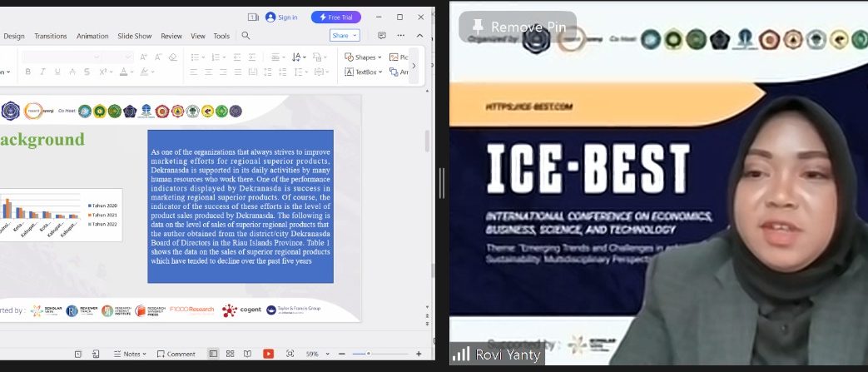Align text right in the ribbon
Image resolution: width=868 pixels, height=372 pixels.
[222, 72]
